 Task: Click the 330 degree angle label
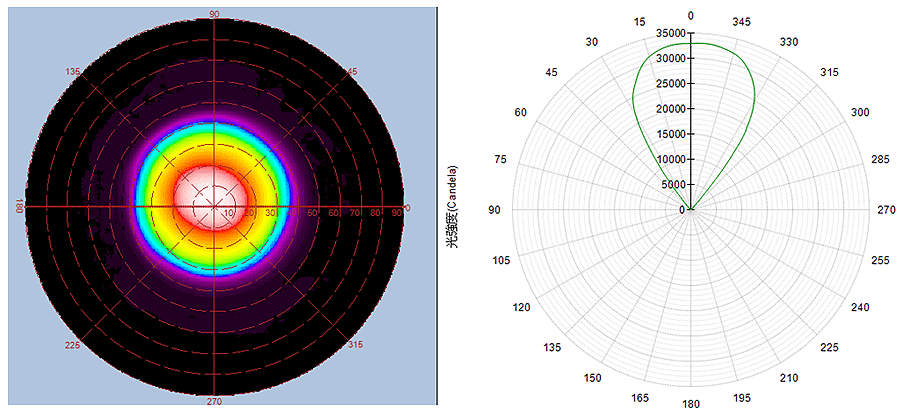coord(789,41)
